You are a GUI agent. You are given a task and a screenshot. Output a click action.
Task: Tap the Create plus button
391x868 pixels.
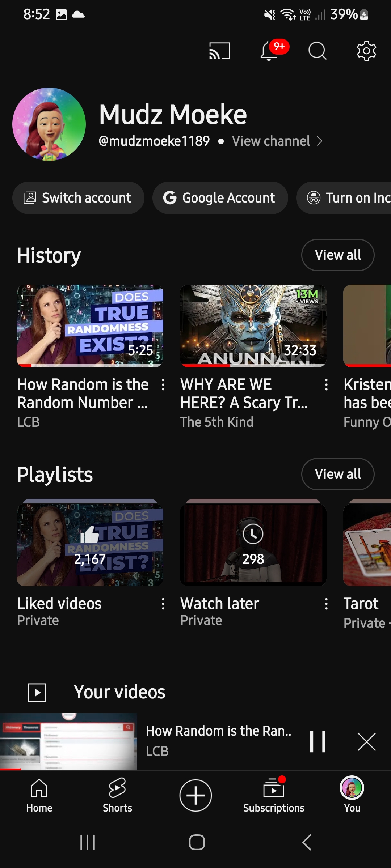coord(195,795)
